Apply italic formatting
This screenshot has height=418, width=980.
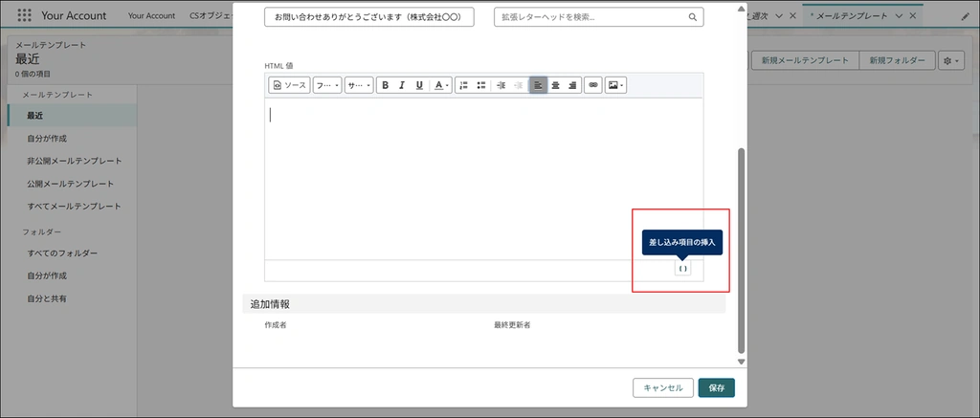pyautogui.click(x=402, y=85)
